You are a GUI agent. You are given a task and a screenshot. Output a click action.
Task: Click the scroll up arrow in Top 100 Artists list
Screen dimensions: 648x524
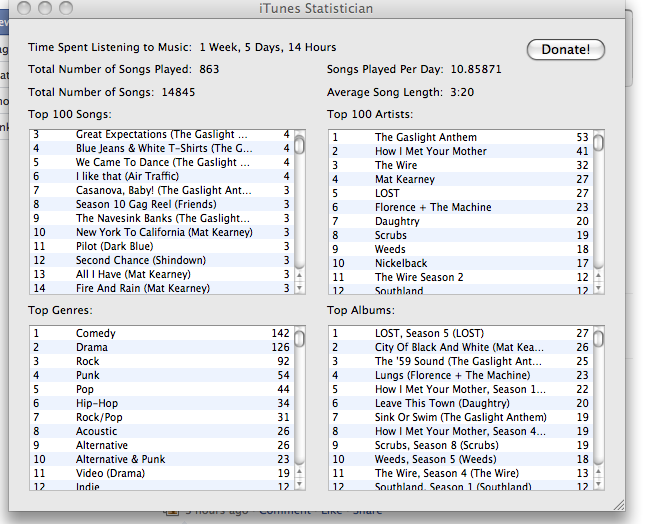point(598,276)
